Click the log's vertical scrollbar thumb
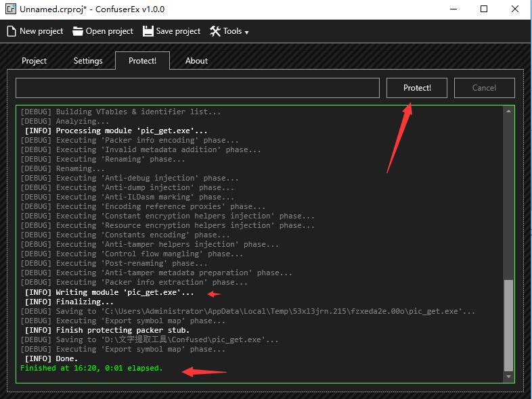Viewport: 532px width, 399px height. click(x=509, y=325)
